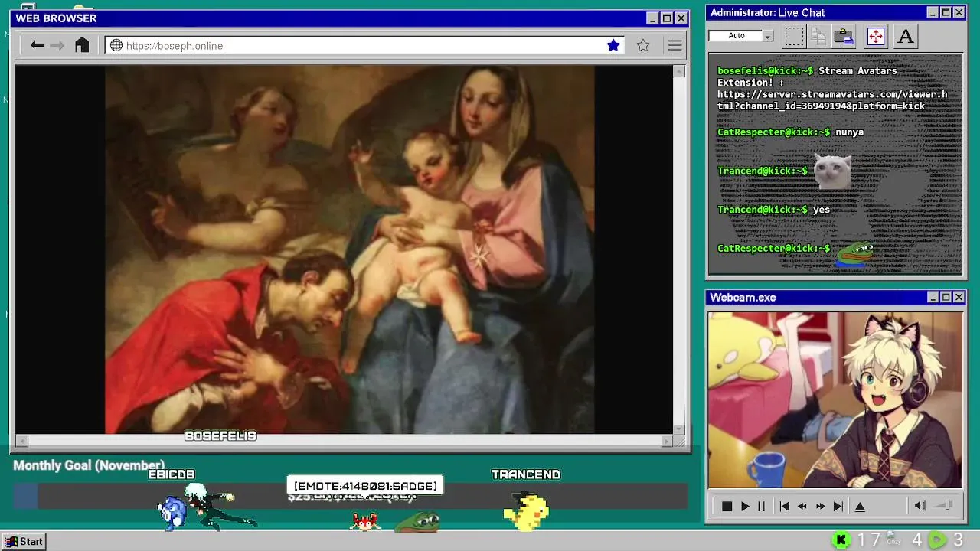Click the Pepe frog avatar at bottom
Screen dimensions: 980x551
tap(417, 522)
